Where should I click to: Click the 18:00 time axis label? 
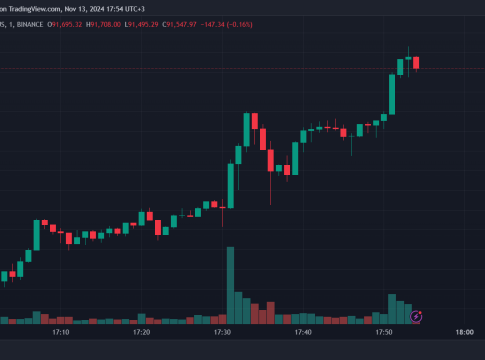coord(465,332)
